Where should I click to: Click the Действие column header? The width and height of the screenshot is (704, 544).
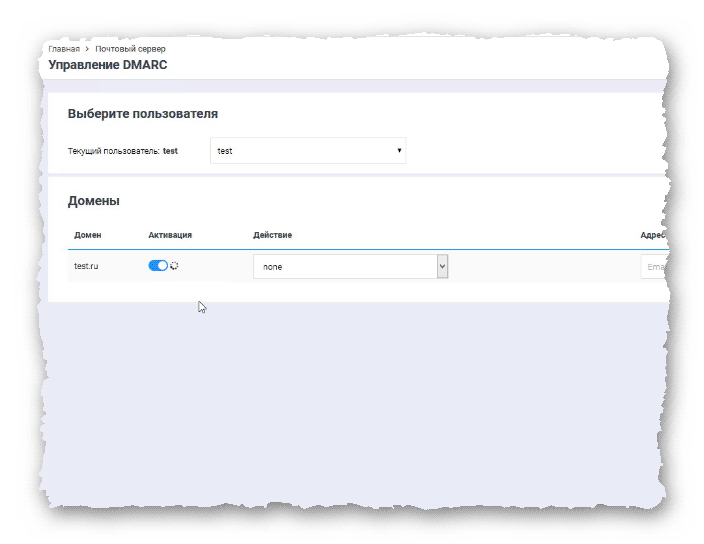coord(273,235)
